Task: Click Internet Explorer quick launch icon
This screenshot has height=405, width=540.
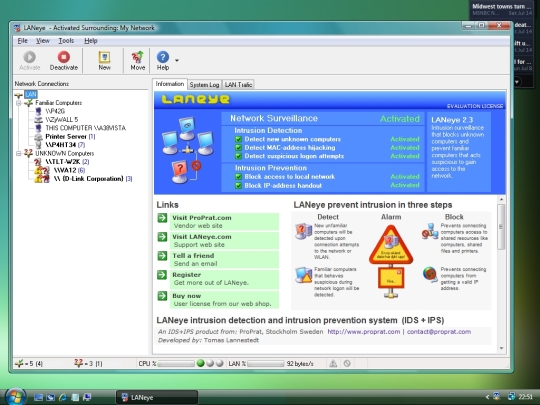Action: [x=63, y=397]
